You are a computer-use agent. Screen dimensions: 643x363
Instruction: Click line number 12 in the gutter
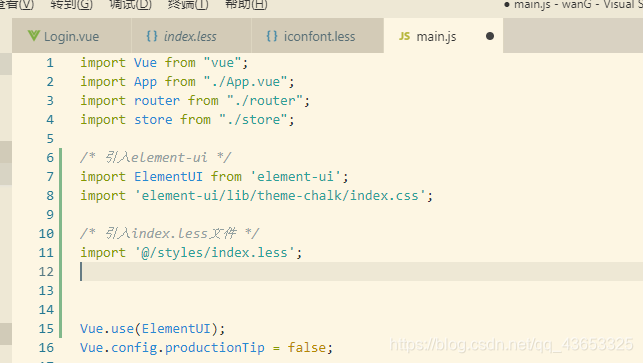coord(46,272)
